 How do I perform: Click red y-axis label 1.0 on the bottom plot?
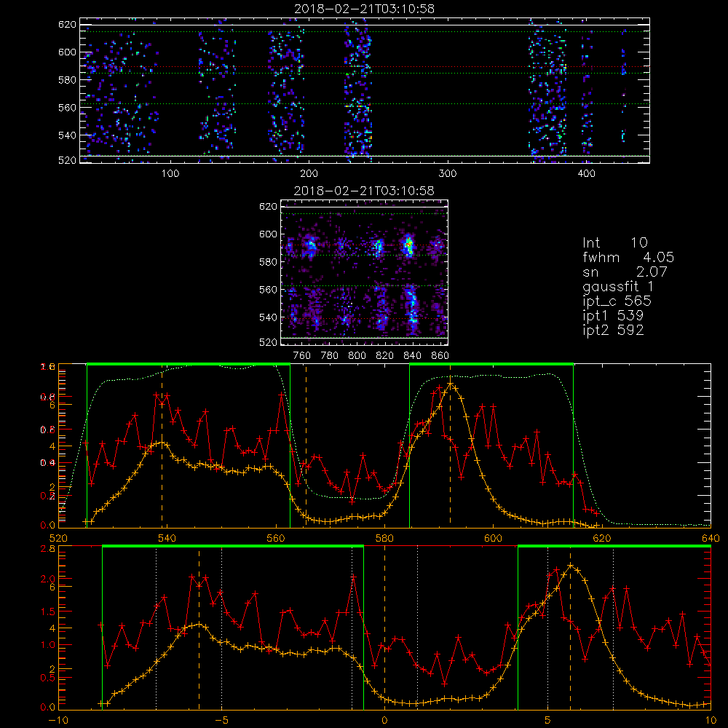click(48, 645)
